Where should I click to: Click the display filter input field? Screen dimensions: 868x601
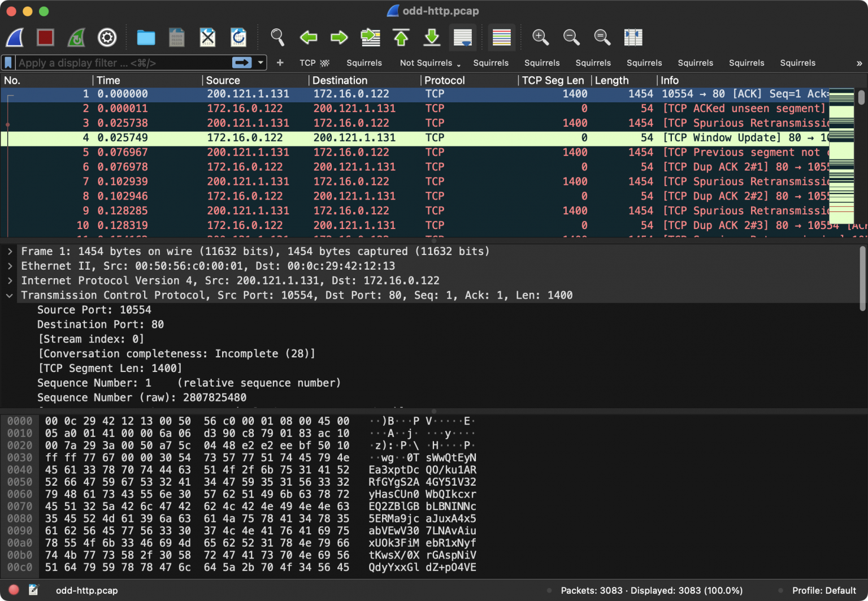click(123, 63)
